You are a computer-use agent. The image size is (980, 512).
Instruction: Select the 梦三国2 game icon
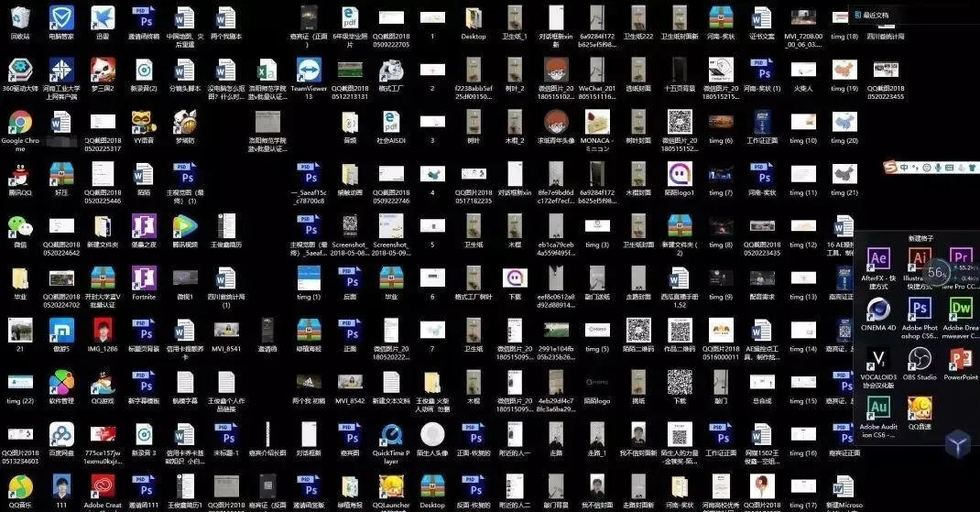click(103, 70)
